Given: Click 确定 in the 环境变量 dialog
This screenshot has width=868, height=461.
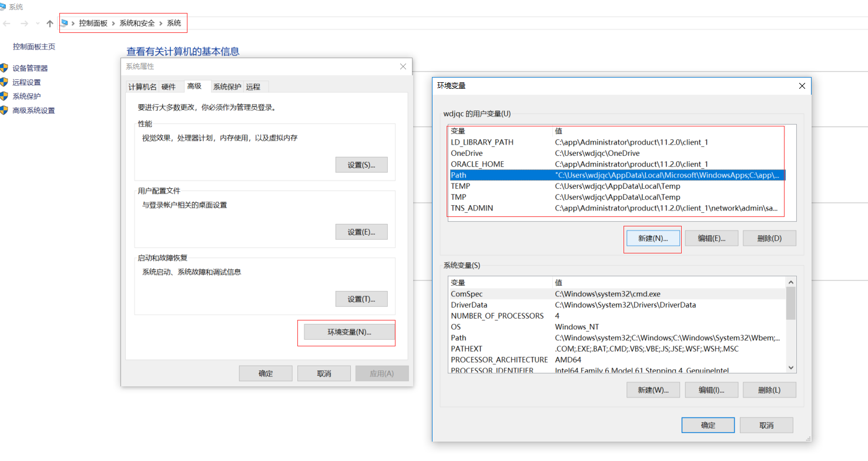Looking at the screenshot, I should click(708, 425).
